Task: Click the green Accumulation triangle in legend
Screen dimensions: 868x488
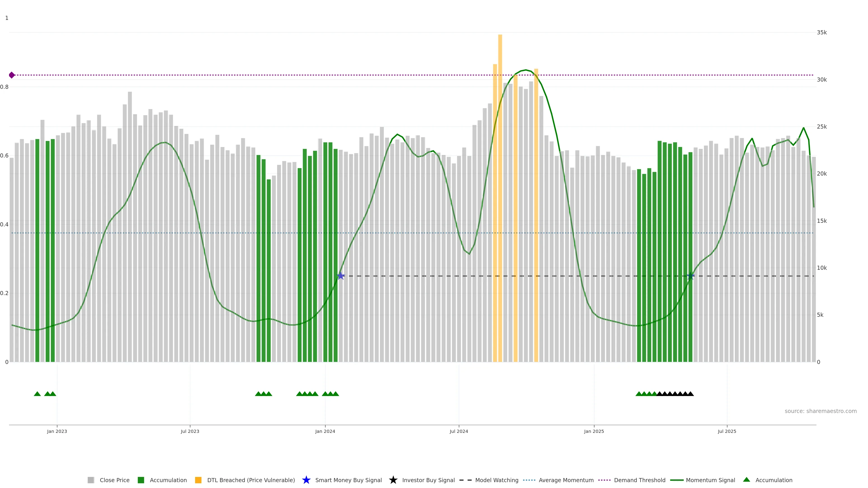Action: (746, 480)
